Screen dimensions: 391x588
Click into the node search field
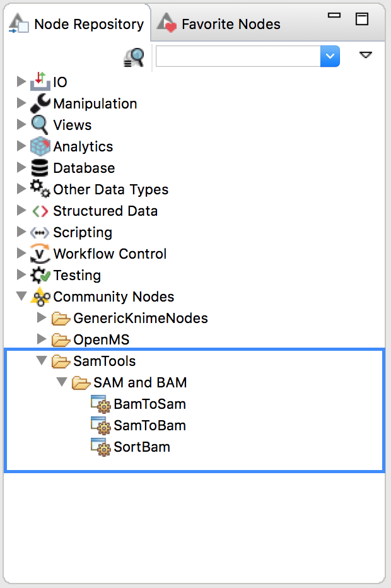point(238,56)
